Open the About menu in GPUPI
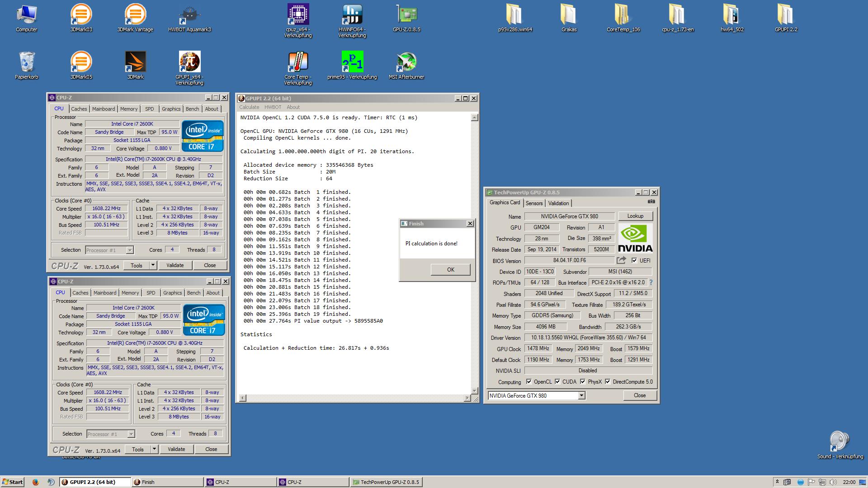Viewport: 868px width, 488px height. [293, 107]
